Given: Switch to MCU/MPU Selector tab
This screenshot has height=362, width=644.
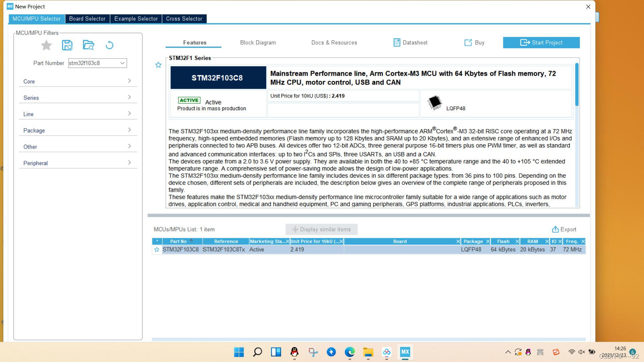Looking at the screenshot, I should [x=37, y=19].
